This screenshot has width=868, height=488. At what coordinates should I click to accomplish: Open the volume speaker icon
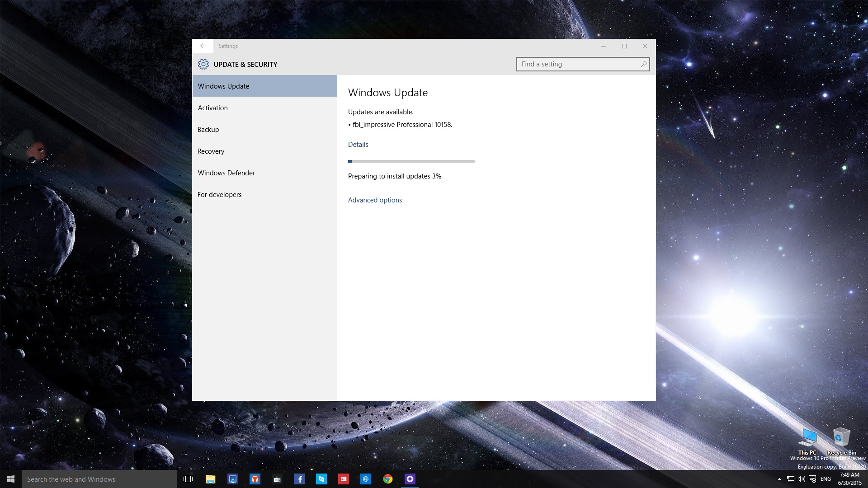coord(802,479)
